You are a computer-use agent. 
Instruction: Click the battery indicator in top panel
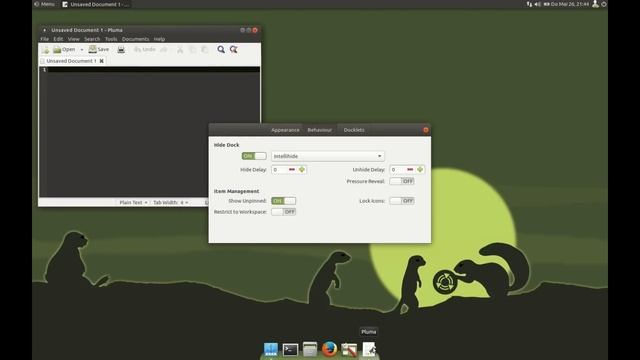pos(547,4)
